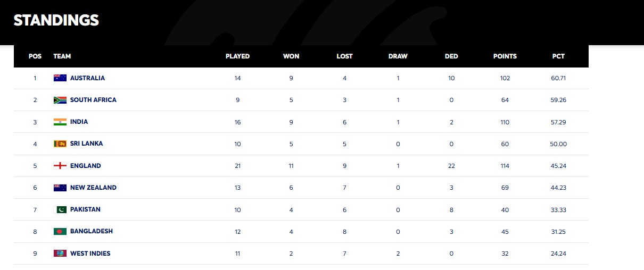Open the Australia team link
This screenshot has height=270, width=644.
[x=87, y=78]
